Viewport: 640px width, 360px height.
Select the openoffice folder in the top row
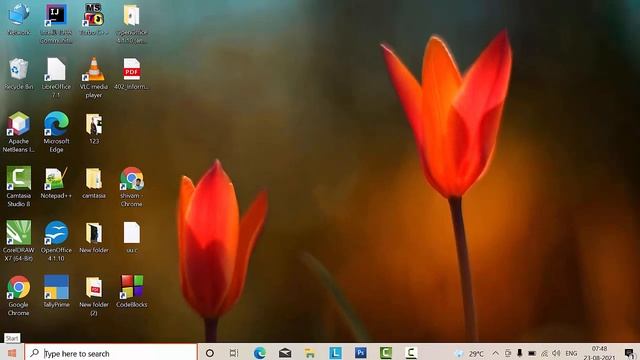[x=131, y=24]
